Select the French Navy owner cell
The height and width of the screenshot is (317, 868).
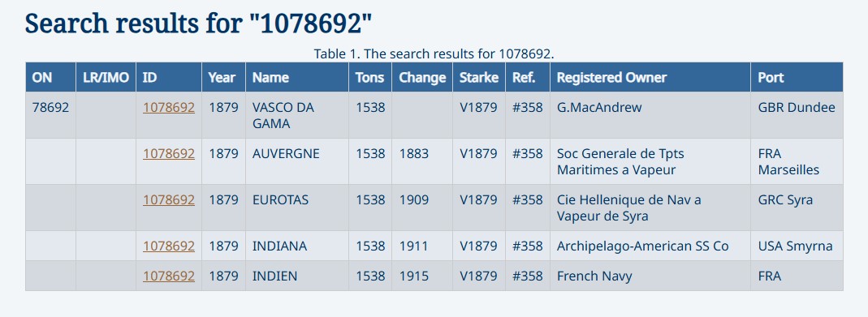(650, 276)
